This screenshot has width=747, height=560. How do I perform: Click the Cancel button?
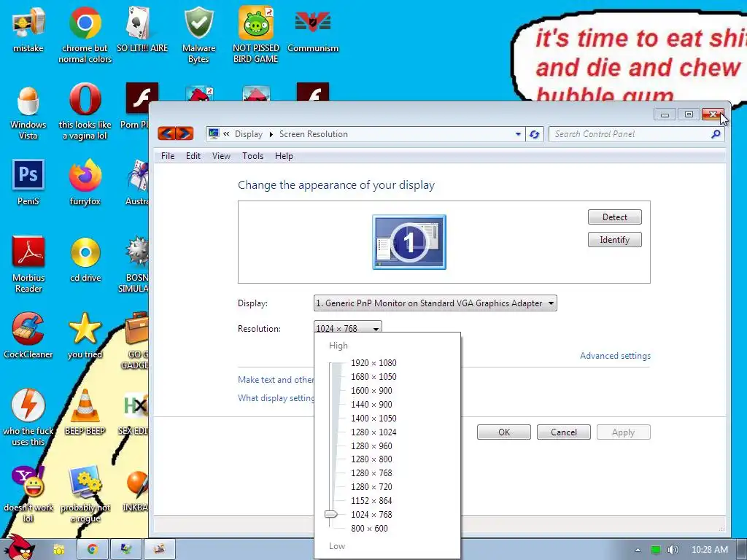(564, 432)
